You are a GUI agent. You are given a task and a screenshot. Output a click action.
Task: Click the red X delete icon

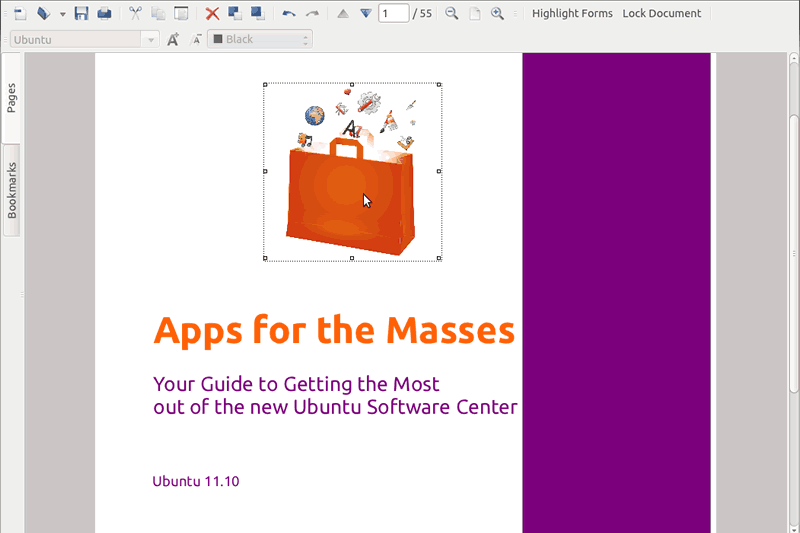(212, 14)
